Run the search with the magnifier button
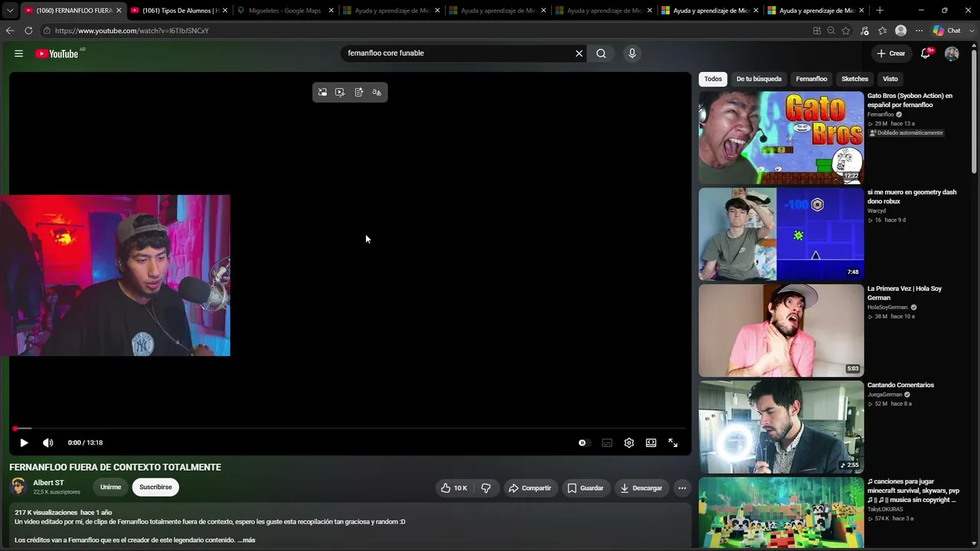The width and height of the screenshot is (980, 551). tap(601, 54)
